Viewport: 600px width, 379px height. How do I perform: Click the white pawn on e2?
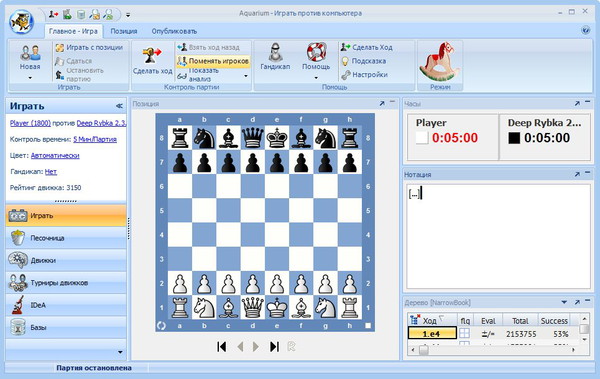[277, 283]
